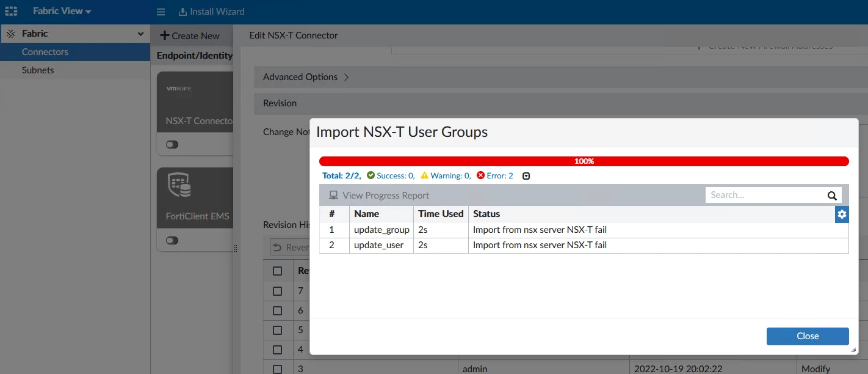
Task: Open the Fabric View dropdown
Action: tap(62, 11)
